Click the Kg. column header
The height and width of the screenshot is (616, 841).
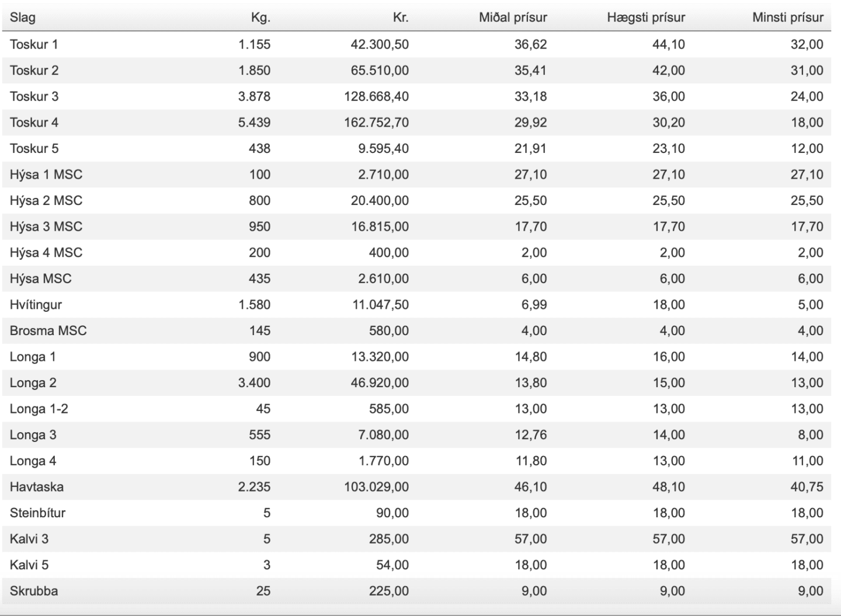(260, 18)
